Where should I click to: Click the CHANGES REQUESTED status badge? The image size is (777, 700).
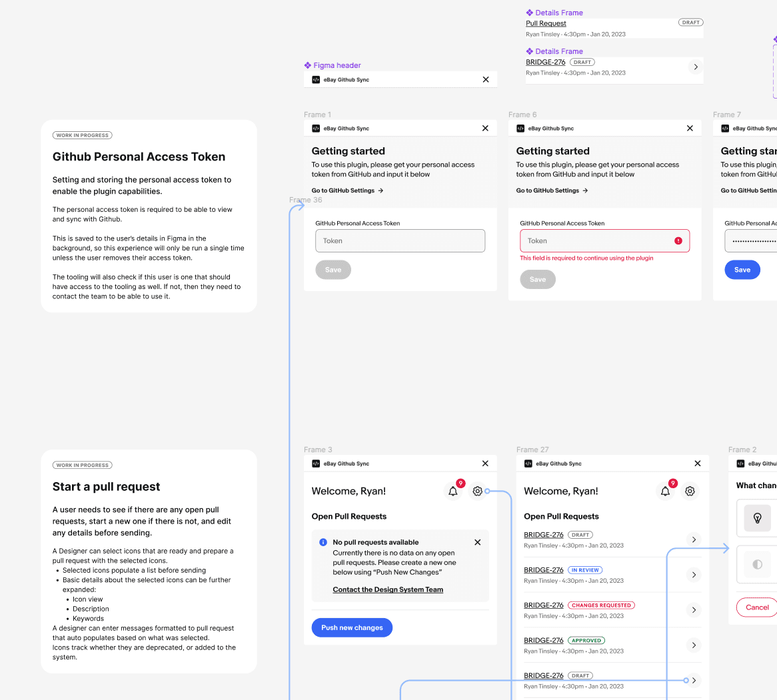pos(601,605)
